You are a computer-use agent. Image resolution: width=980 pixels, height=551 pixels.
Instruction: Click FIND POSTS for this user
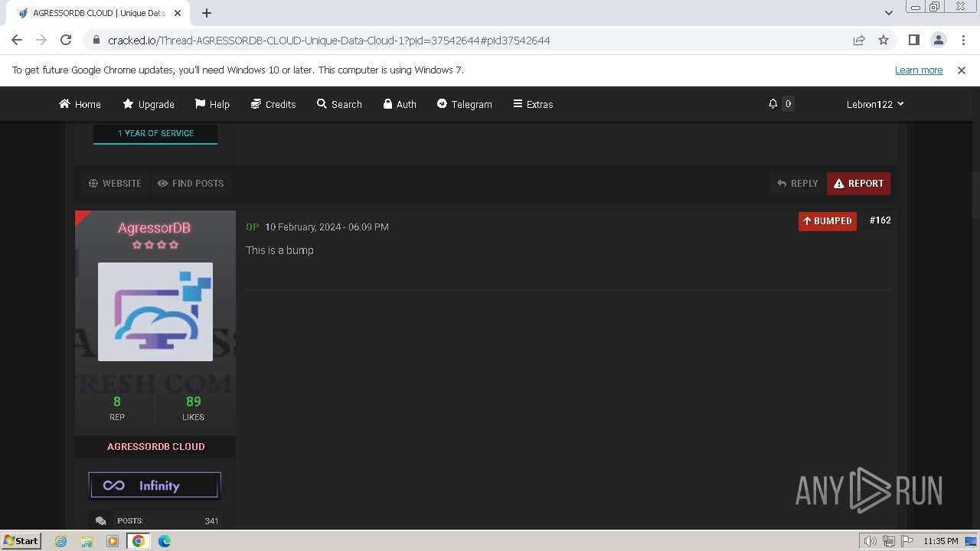tap(191, 184)
